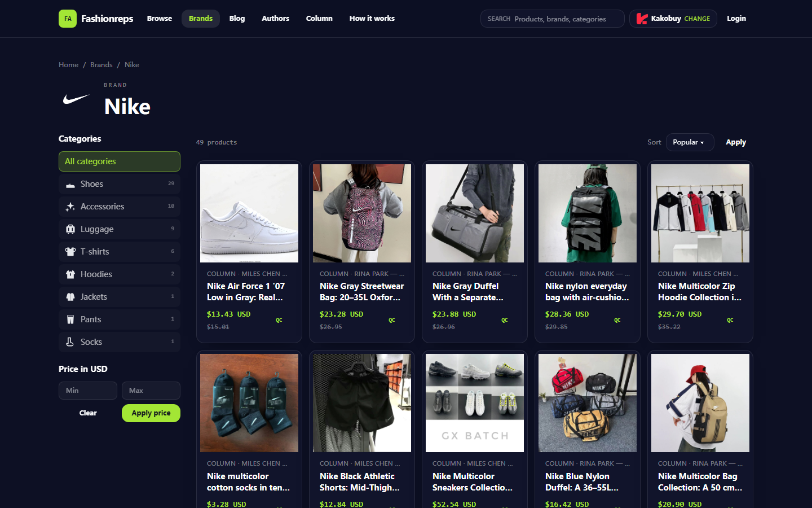
Task: Select the Jackets category icon
Action: click(70, 297)
